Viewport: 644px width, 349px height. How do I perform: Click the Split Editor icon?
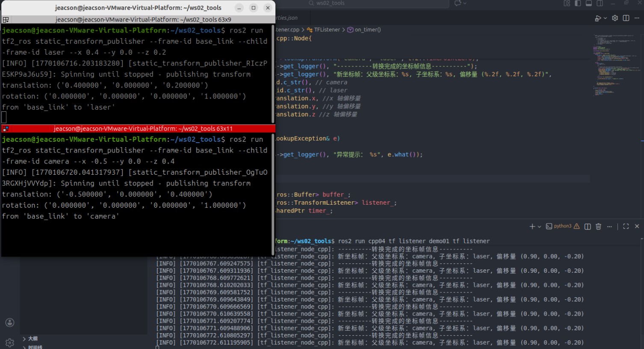[626, 18]
